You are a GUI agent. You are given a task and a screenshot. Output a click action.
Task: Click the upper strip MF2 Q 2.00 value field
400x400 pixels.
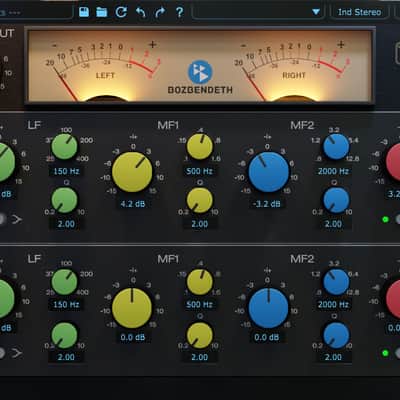tap(333, 224)
